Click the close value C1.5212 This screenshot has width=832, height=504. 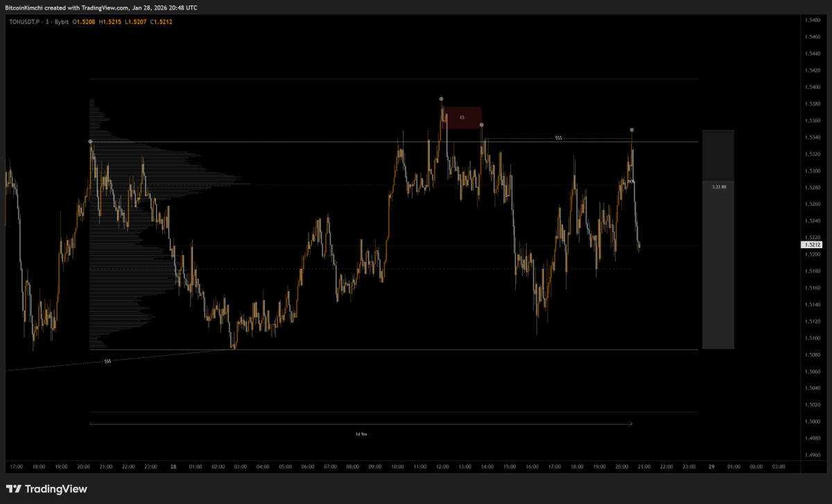[162, 21]
